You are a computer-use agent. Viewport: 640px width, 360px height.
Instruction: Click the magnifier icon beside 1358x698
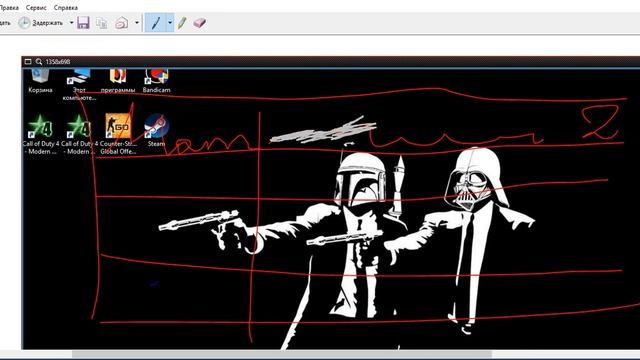[39, 62]
